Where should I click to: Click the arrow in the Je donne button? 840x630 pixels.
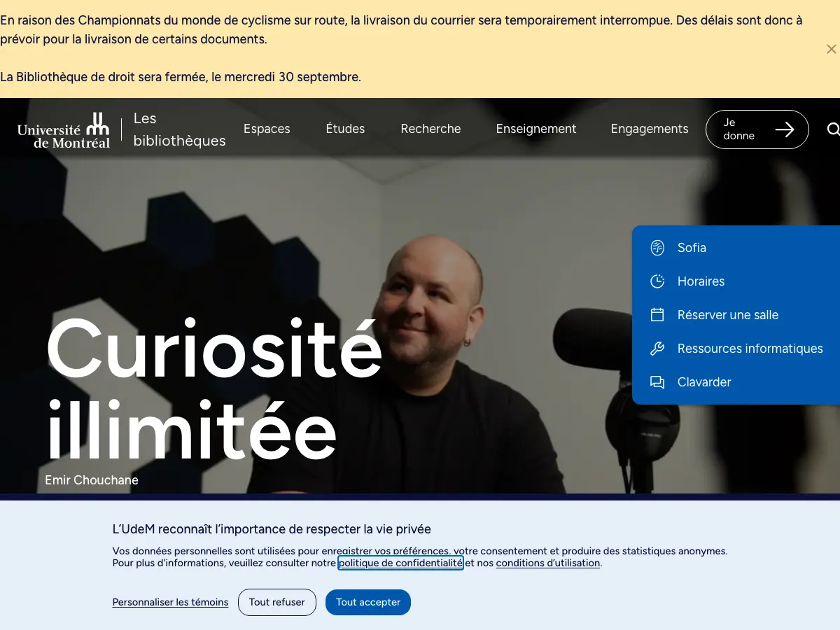[x=785, y=129]
